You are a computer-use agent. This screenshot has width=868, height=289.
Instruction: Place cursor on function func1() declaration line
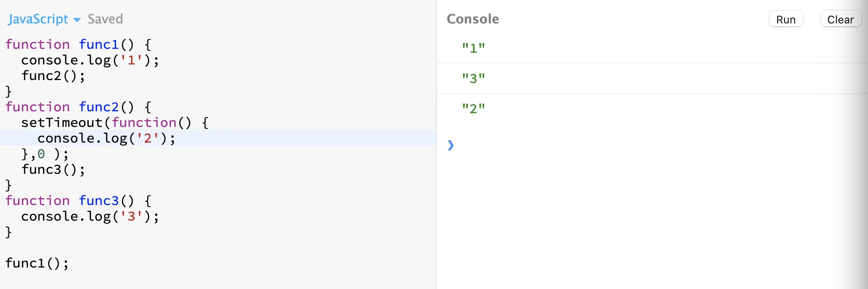pyautogui.click(x=78, y=44)
